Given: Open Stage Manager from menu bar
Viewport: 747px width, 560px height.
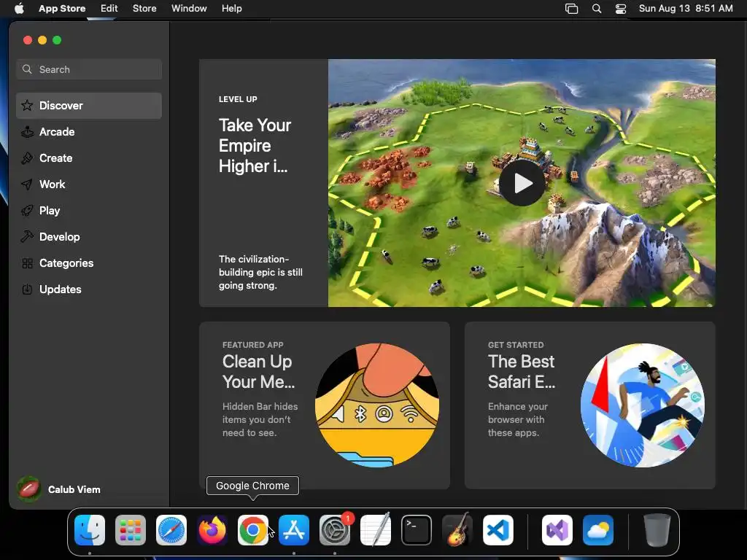Looking at the screenshot, I should point(571,9).
